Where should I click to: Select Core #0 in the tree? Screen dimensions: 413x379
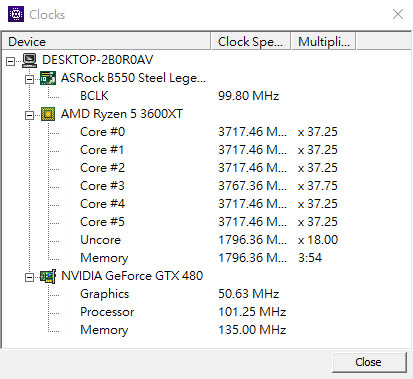103,132
